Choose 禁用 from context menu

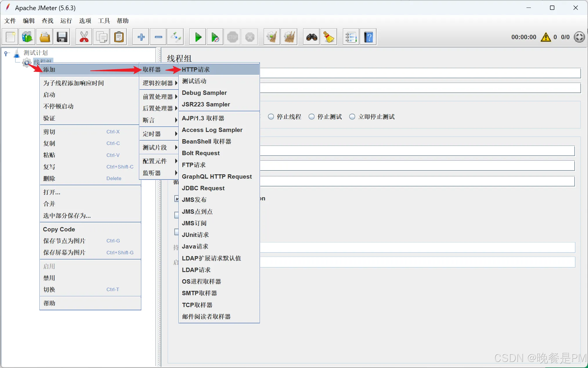coord(90,278)
